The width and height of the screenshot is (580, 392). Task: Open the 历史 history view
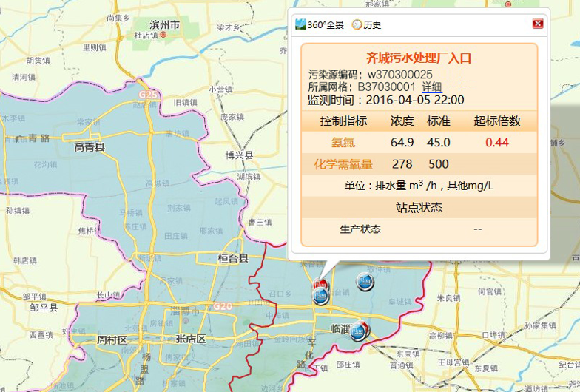[366, 25]
